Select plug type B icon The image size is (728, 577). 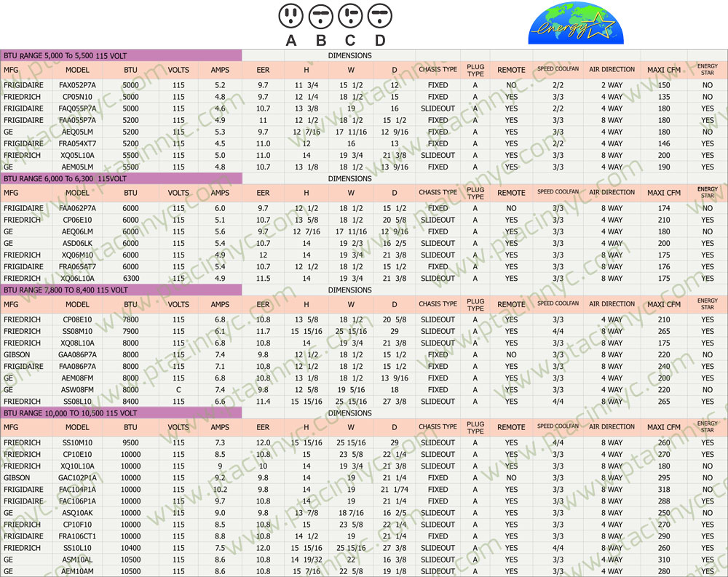tap(320, 16)
